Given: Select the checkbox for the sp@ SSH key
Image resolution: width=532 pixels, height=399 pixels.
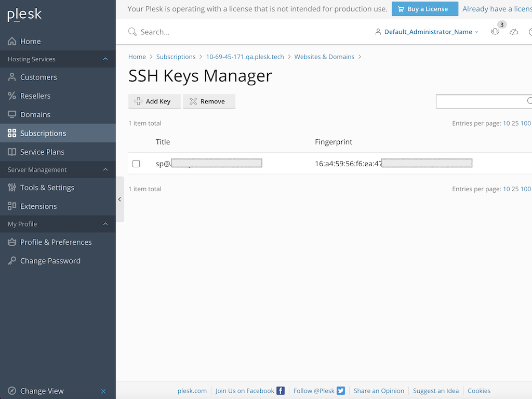Looking at the screenshot, I should pos(136,163).
